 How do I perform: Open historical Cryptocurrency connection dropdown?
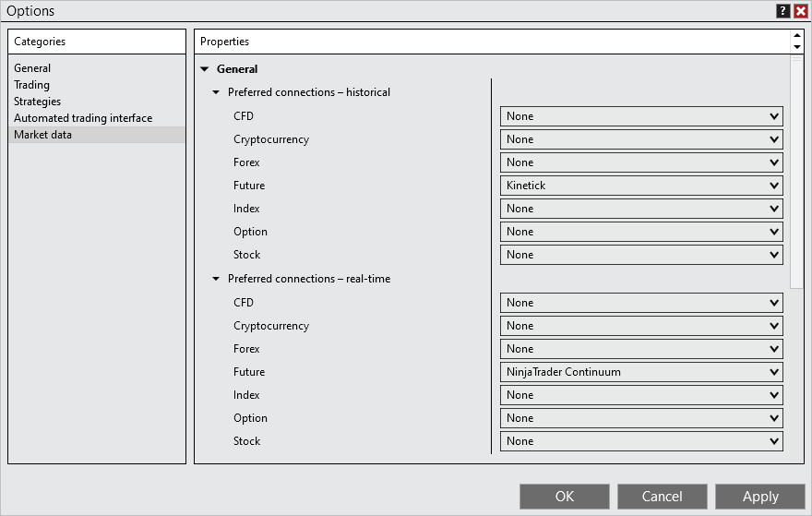[x=641, y=139]
